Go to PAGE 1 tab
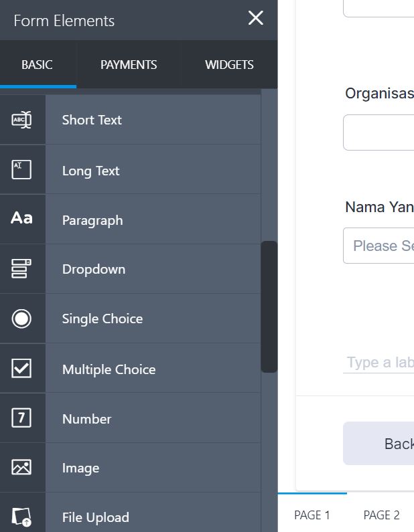Image resolution: width=414 pixels, height=532 pixels. coord(312,515)
